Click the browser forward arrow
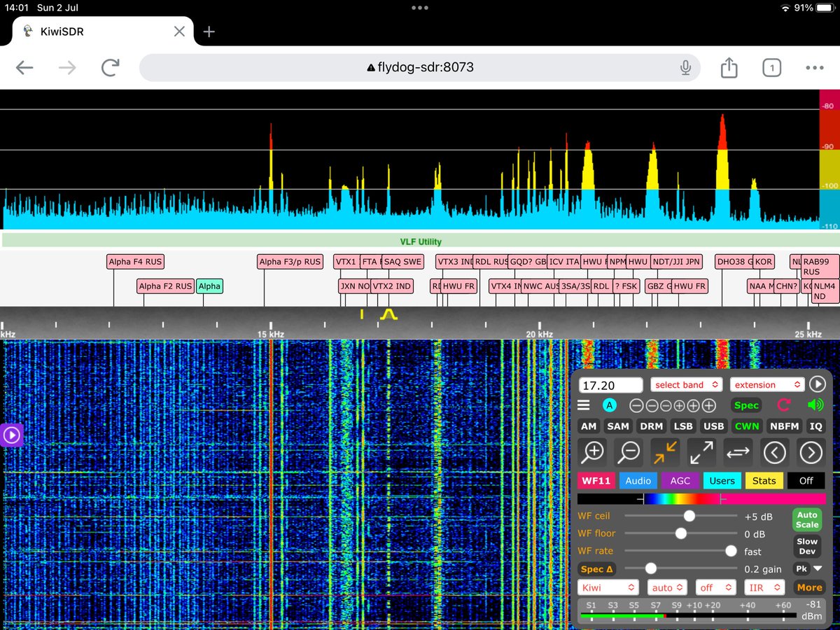 [67, 68]
